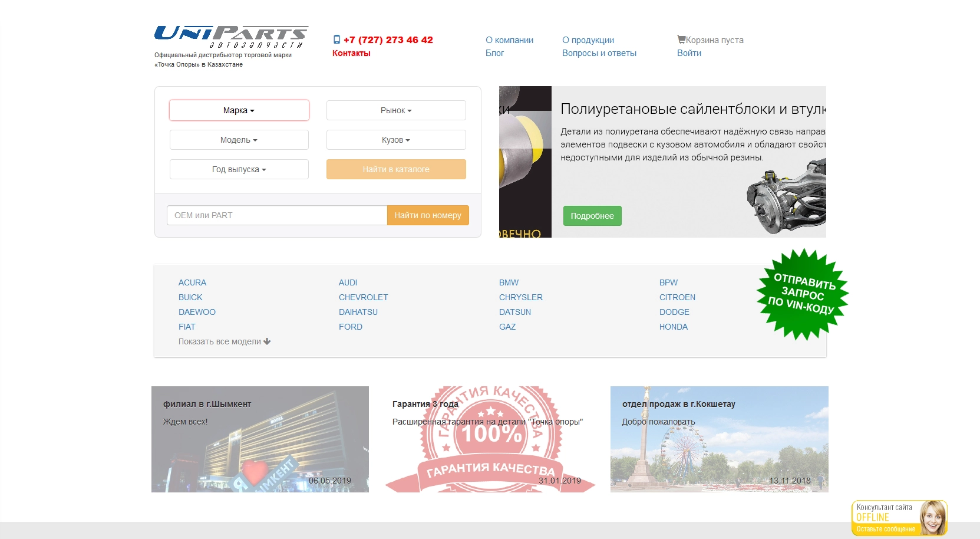Open the Контакты link
Image resolution: width=980 pixels, height=539 pixels.
[x=351, y=53]
